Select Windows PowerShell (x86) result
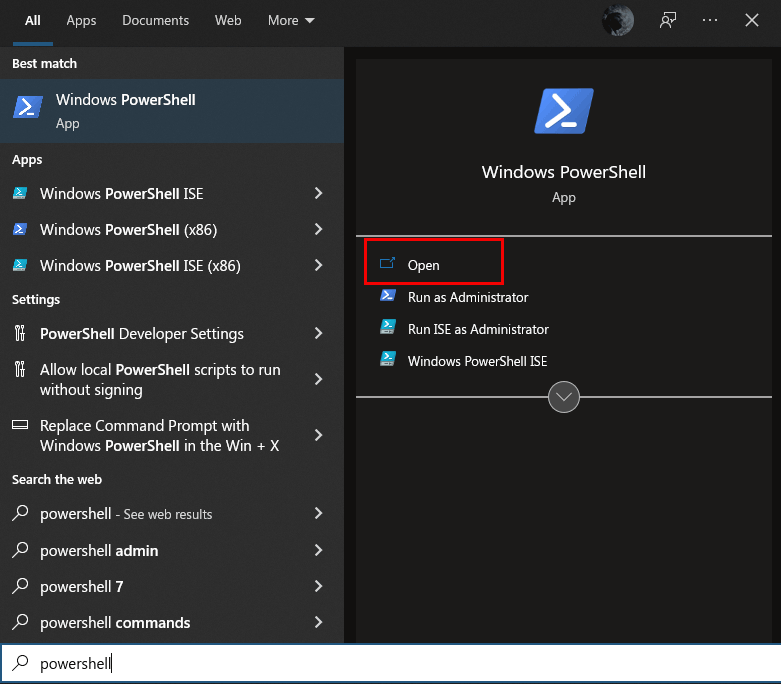781x684 pixels. pyautogui.click(x=172, y=229)
